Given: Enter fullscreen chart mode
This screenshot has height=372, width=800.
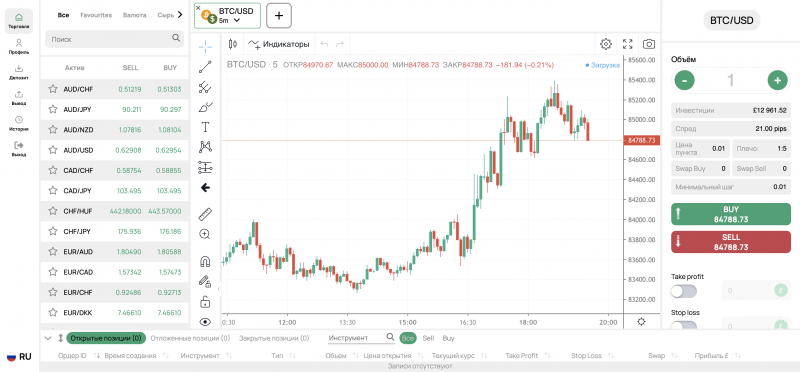Looking at the screenshot, I should pos(628,44).
